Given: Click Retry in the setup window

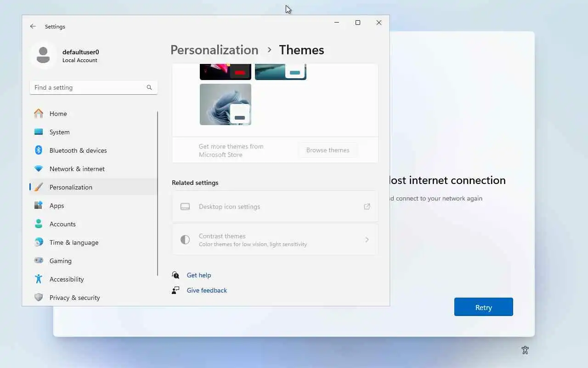Looking at the screenshot, I should pyautogui.click(x=483, y=307).
